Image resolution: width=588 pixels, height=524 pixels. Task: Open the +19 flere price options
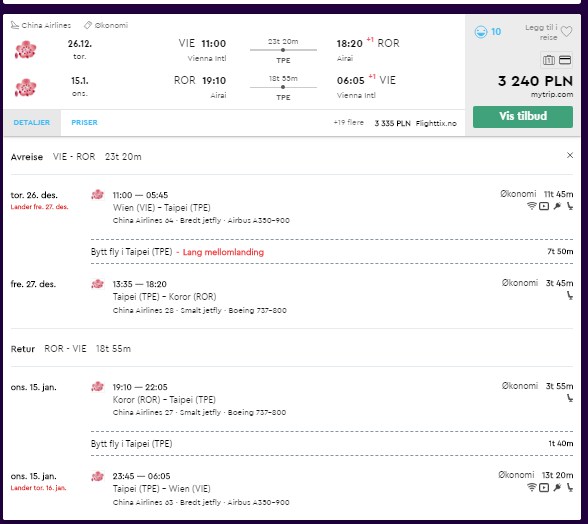(x=348, y=122)
